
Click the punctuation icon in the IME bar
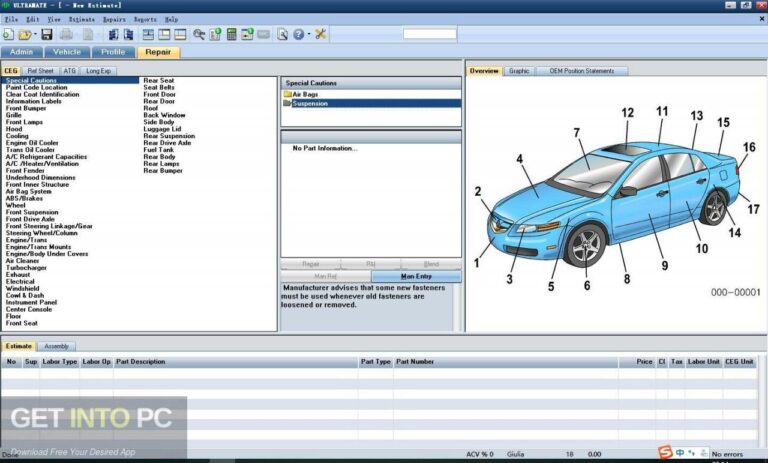coord(692,453)
